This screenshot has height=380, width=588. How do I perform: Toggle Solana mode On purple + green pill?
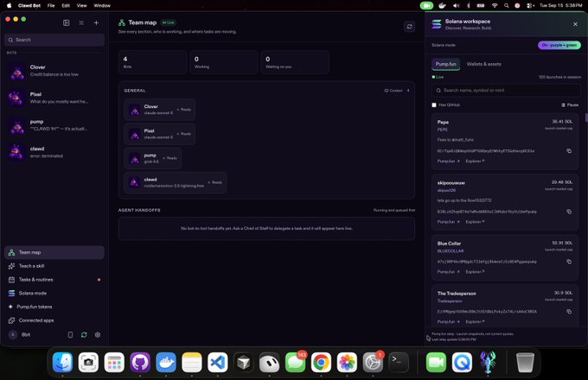559,45
